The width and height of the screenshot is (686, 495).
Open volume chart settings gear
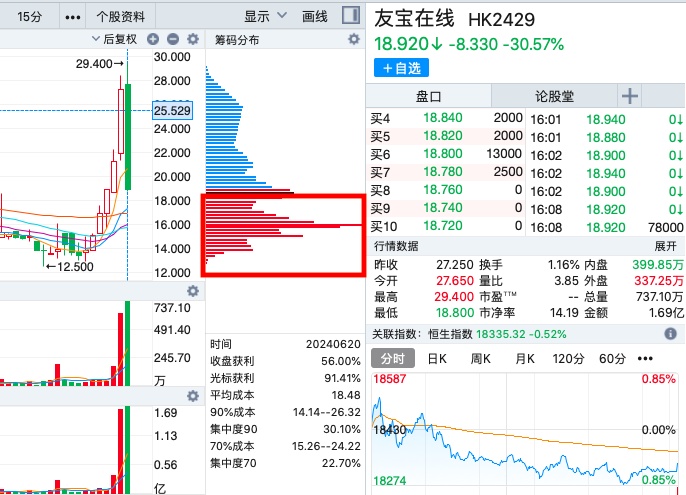point(193,291)
